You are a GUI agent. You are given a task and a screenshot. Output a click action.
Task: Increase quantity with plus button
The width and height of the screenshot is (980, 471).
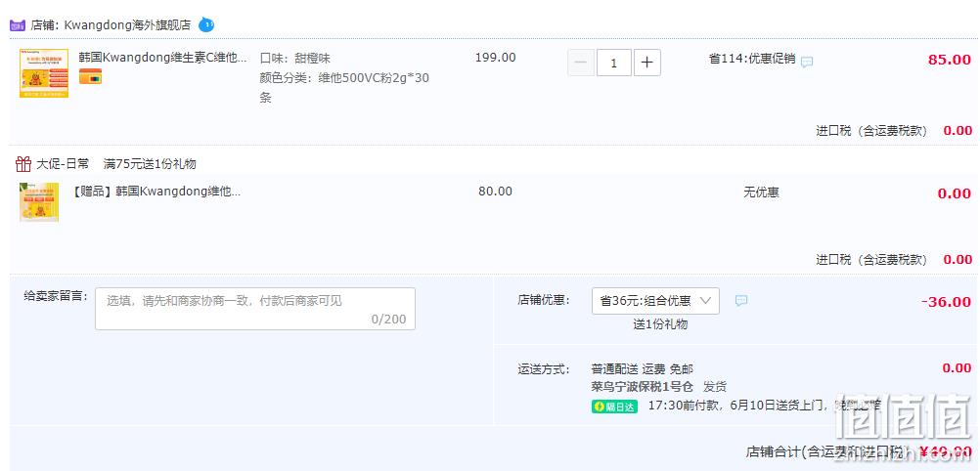pyautogui.click(x=646, y=63)
